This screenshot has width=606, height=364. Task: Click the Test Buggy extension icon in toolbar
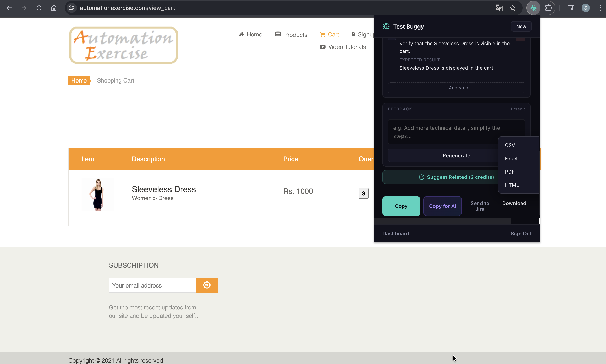pyautogui.click(x=533, y=8)
